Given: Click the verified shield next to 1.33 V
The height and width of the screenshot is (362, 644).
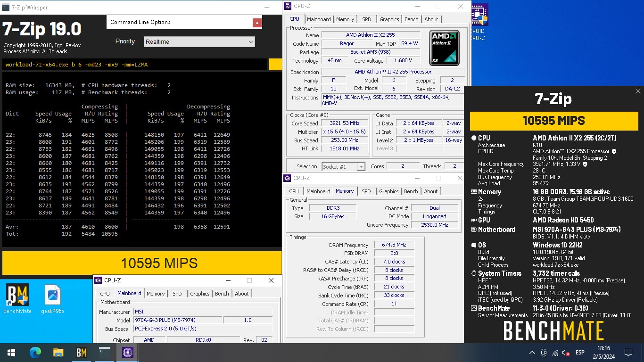Looking at the screenshot, I should pyautogui.click(x=585, y=164).
